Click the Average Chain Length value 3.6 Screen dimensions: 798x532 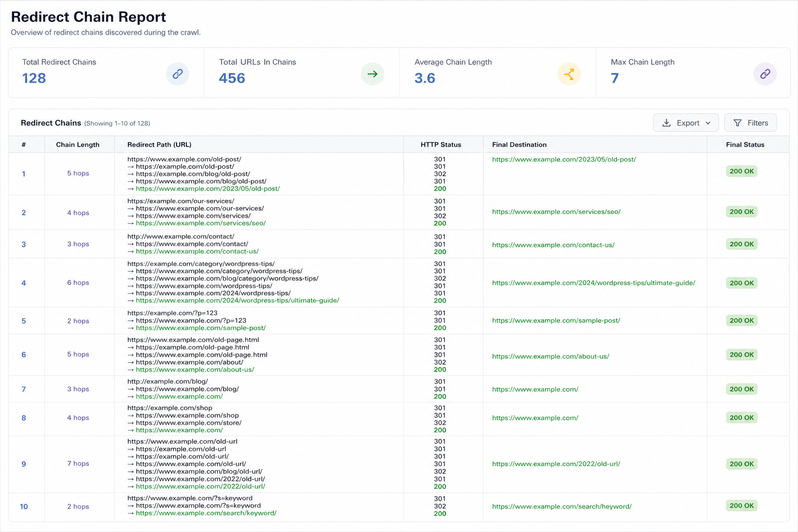pos(425,78)
